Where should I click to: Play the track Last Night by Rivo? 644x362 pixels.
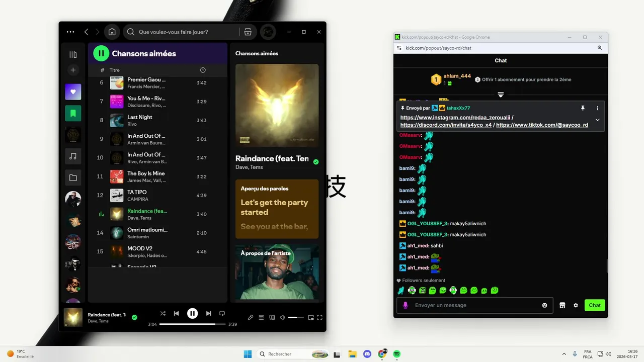tap(157, 120)
